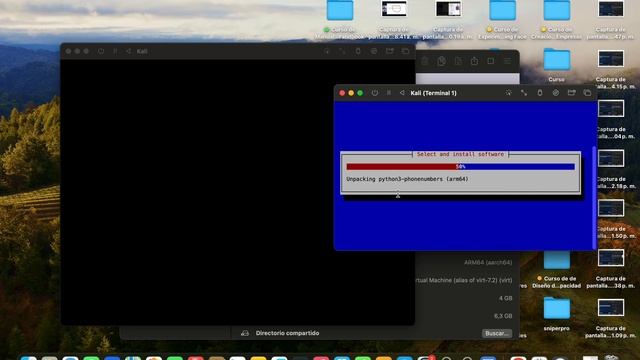Click the trash icon in the UTM main window toolbar
Viewport: 640px width, 360px height.
point(425,61)
